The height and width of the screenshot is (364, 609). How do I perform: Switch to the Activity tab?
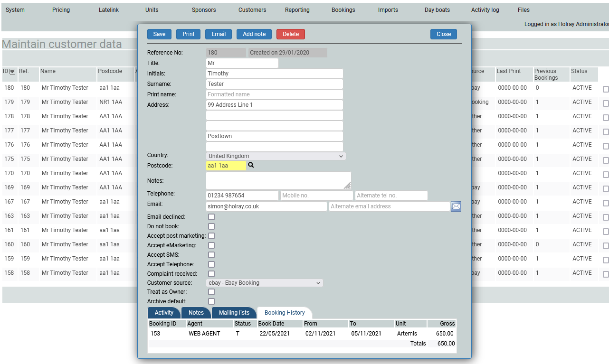pos(164,313)
